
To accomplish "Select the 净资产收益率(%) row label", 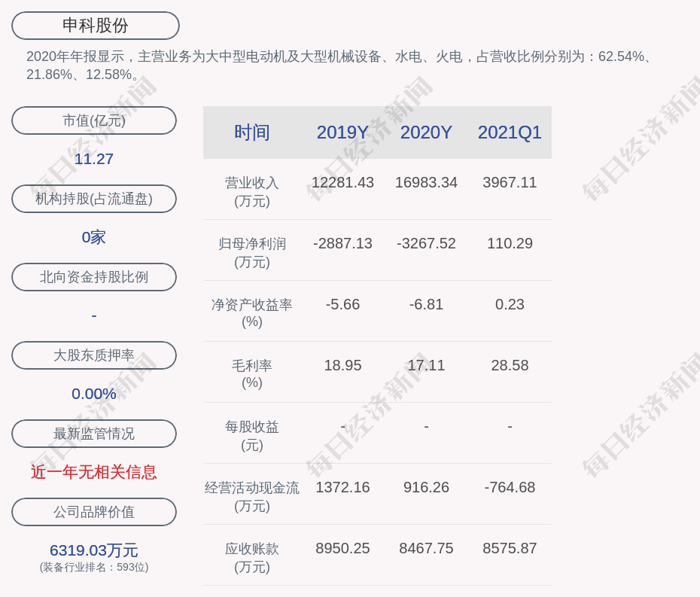I will click(x=251, y=312).
